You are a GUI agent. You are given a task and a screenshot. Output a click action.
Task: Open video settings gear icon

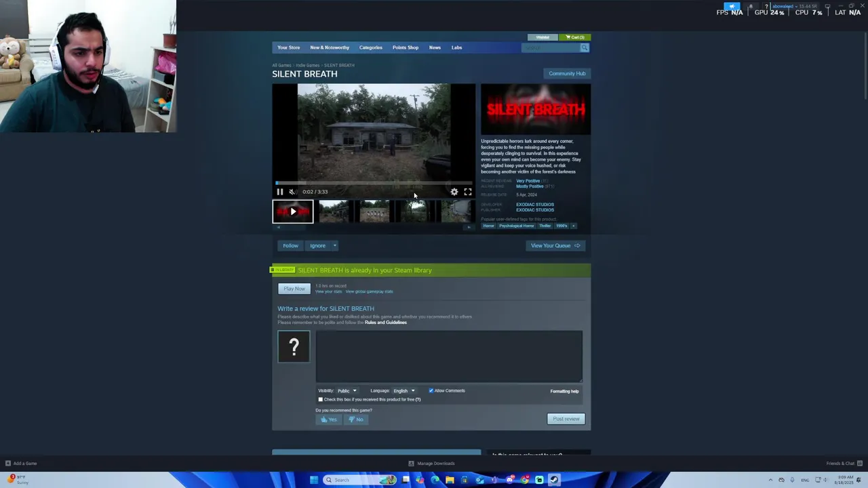coord(454,192)
